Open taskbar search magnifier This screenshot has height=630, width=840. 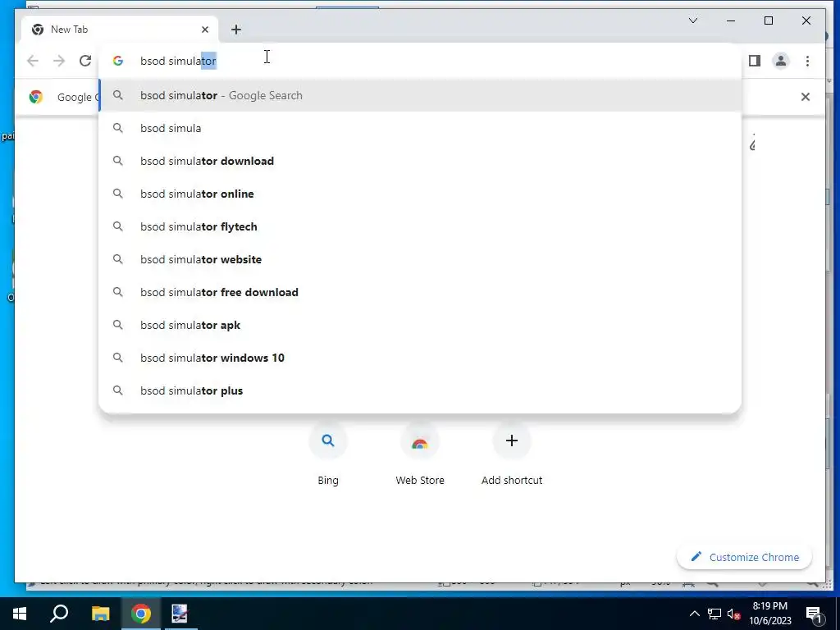tap(59, 614)
